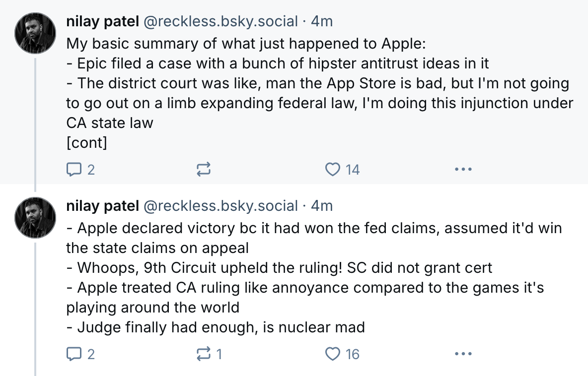
Task: Open more options on the first post
Action: pos(463,170)
